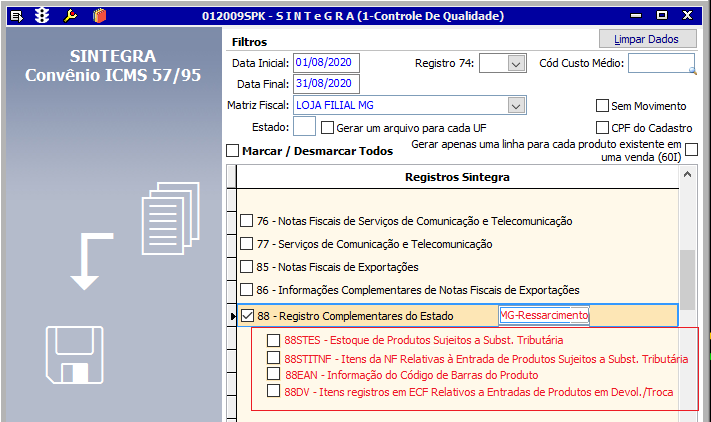
Task: Check 88DV Itens registros em ECF checkbox
Action: point(273,391)
